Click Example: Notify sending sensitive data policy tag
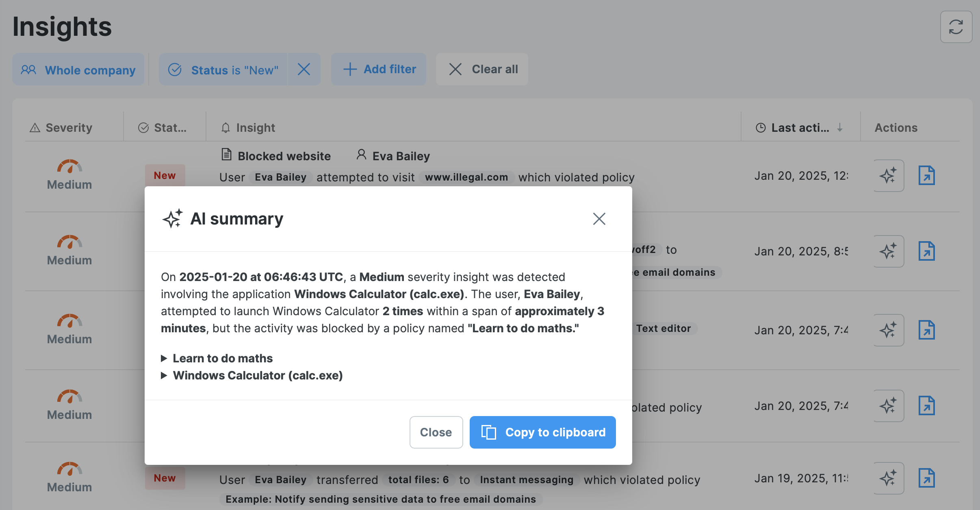 click(381, 499)
